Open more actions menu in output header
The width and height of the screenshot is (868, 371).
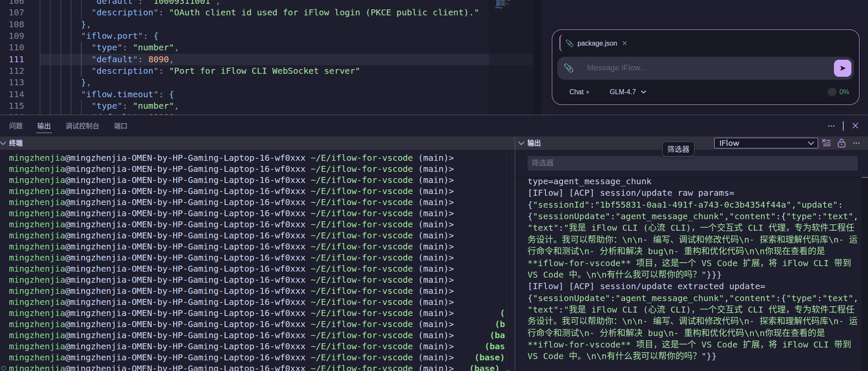click(x=856, y=143)
